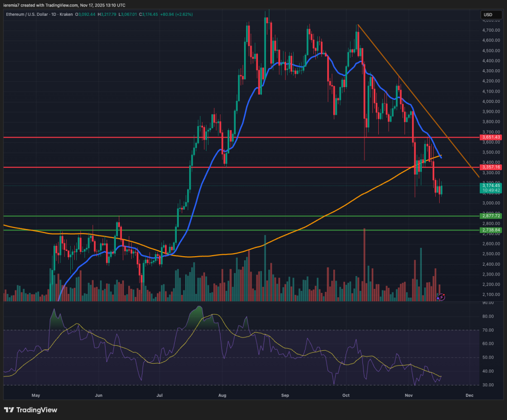Click the sparkle star beside the lightning icon
The width and height of the screenshot is (507, 420).
pyautogui.click(x=438, y=298)
